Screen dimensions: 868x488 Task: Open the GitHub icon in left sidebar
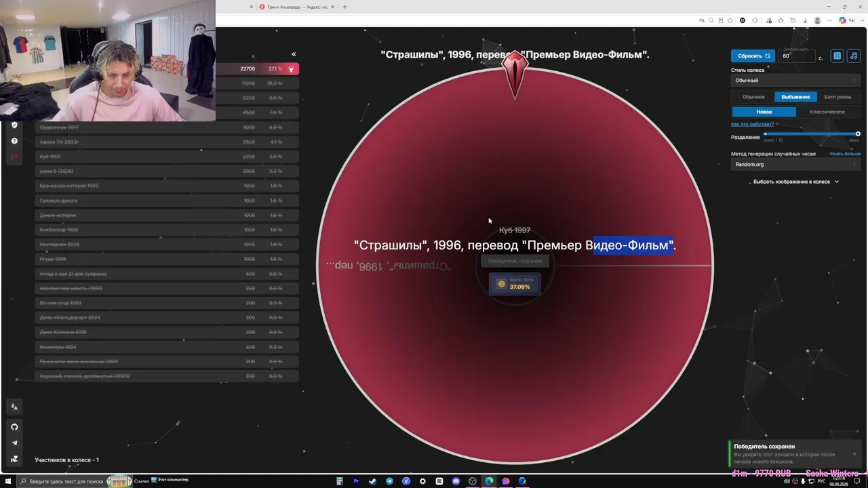[14, 427]
